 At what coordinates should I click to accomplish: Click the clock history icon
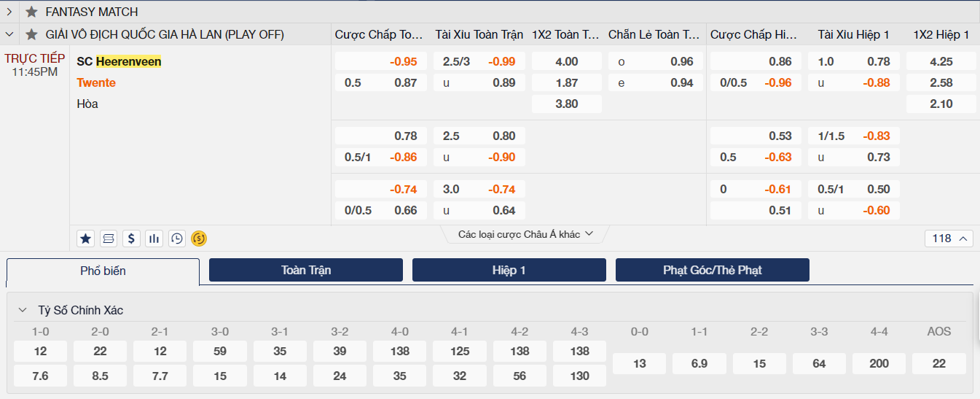point(176,238)
